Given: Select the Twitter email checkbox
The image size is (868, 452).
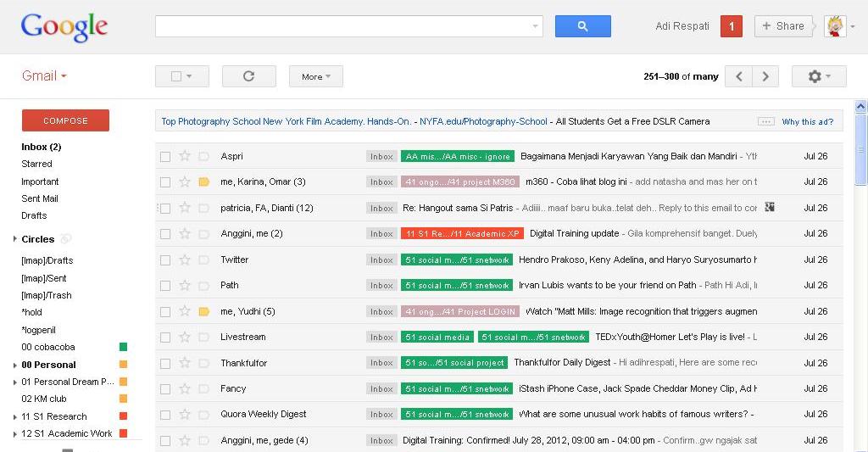Looking at the screenshot, I should (165, 259).
